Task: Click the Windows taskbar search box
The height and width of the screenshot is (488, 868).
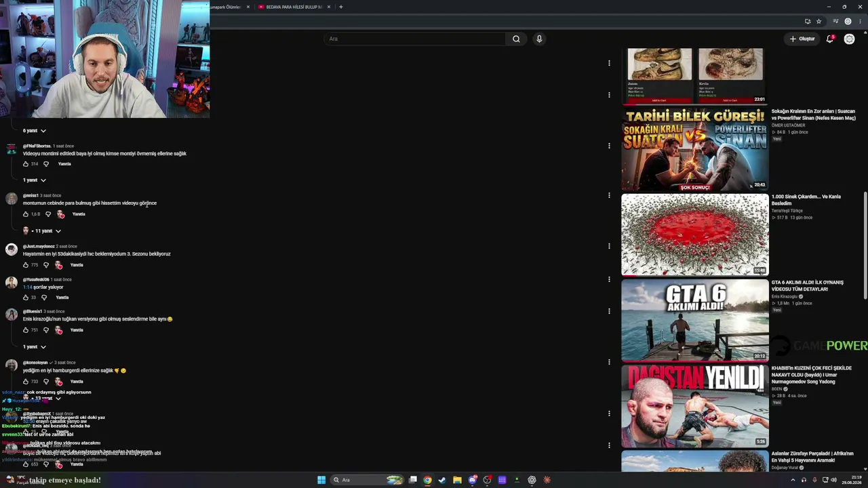Action: (x=367, y=480)
